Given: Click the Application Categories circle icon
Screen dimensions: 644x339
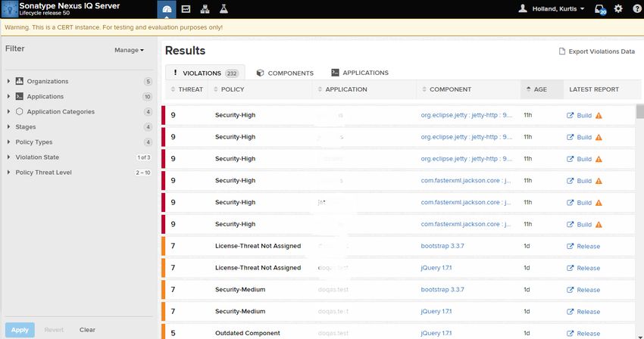Looking at the screenshot, I should 19,111.
